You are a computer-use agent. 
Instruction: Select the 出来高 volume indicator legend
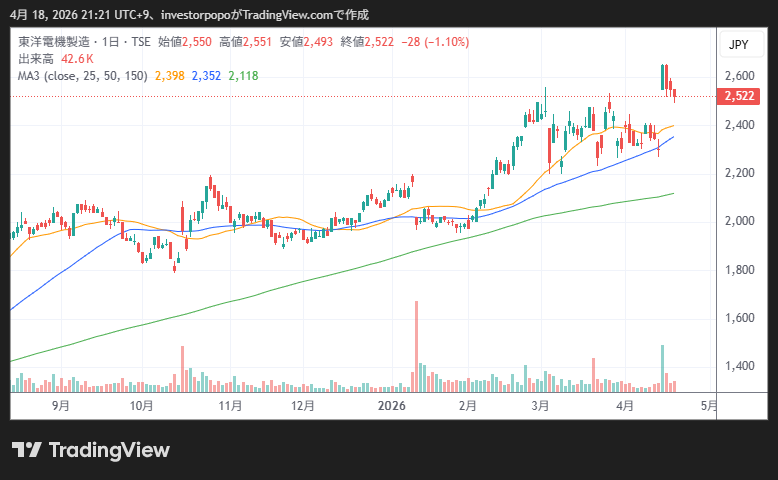click(x=36, y=59)
